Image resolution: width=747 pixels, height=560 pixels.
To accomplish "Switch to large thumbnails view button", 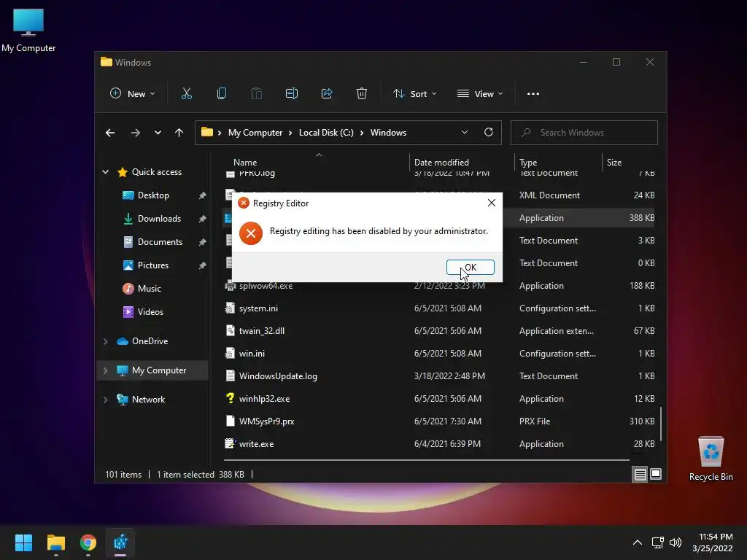I will [x=656, y=474].
